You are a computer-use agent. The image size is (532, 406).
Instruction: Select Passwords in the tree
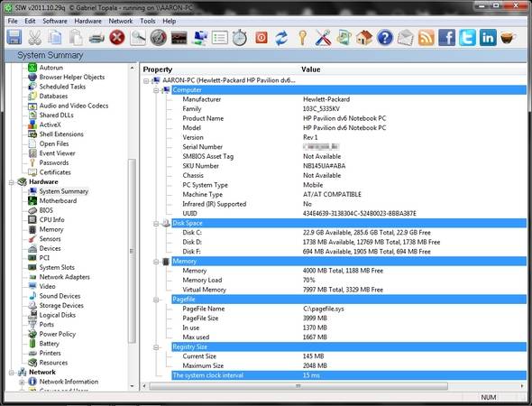click(x=54, y=162)
